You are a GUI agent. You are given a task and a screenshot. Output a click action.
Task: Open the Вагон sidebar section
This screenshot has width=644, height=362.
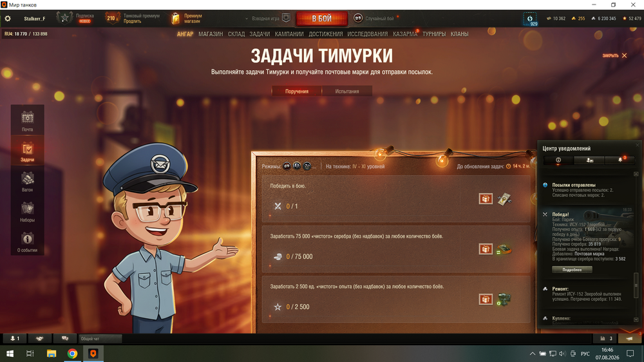click(x=28, y=181)
